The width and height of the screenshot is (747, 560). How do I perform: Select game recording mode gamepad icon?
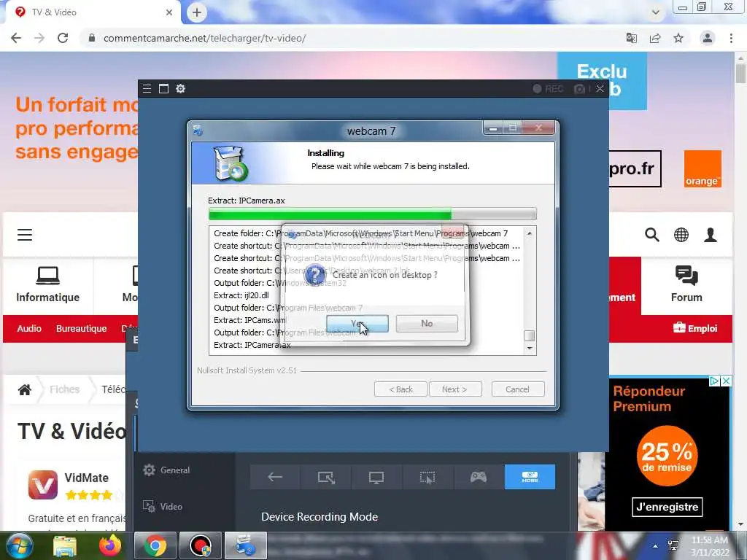coord(479,477)
